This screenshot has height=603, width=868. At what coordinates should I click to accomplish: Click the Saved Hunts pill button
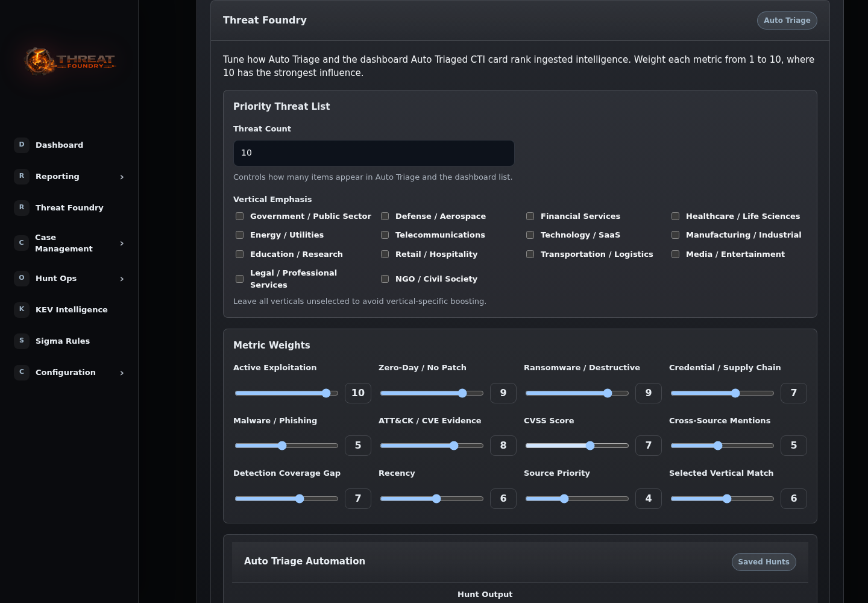[x=764, y=562]
